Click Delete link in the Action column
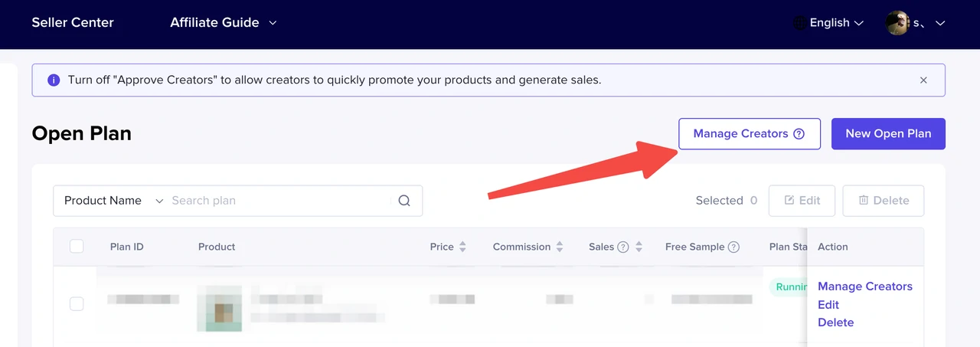This screenshot has width=980, height=347. [835, 322]
